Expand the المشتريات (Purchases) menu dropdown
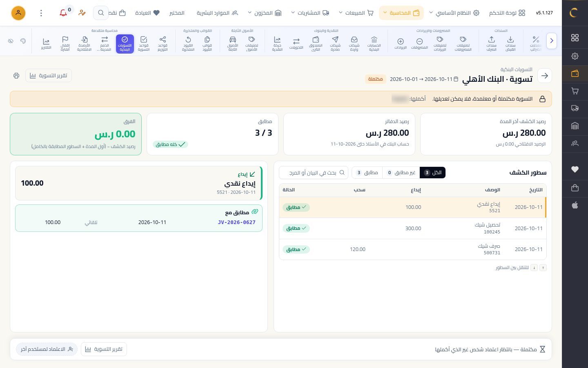This screenshot has width=588, height=368. tap(310, 13)
